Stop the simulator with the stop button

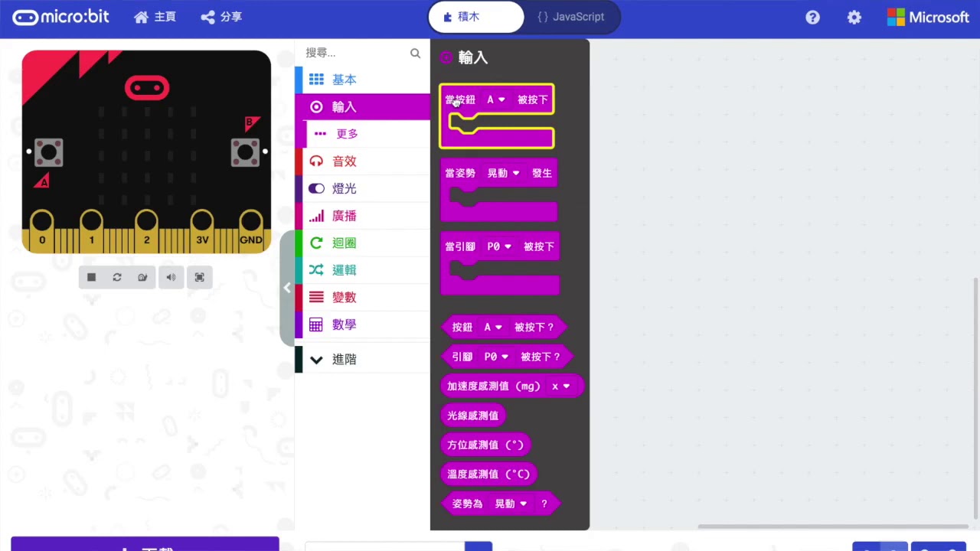click(92, 277)
